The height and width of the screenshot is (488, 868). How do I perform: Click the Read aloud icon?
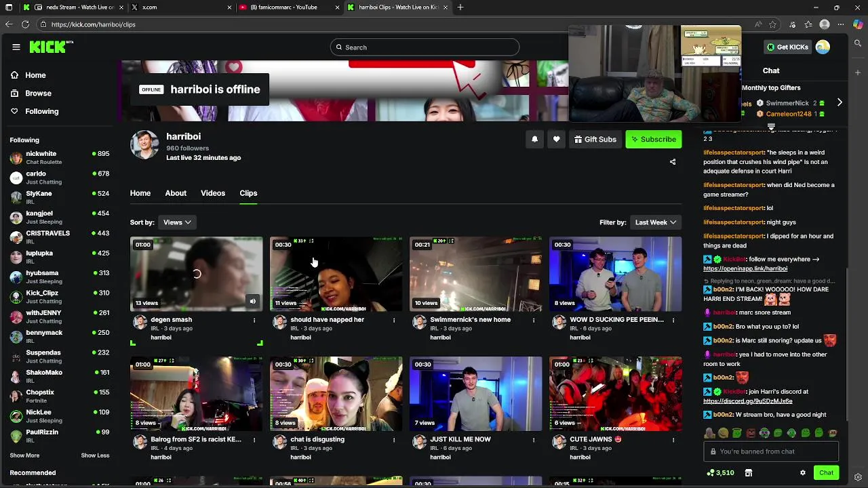tap(758, 24)
